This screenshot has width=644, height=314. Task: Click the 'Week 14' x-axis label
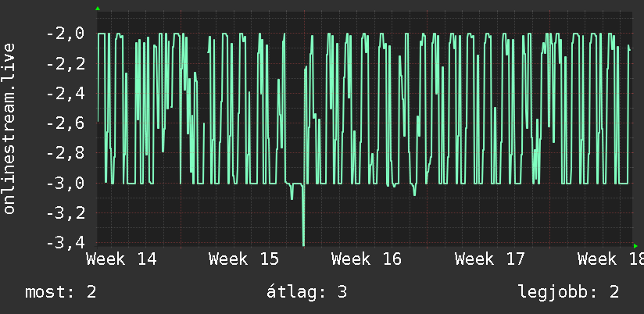[x=121, y=259]
